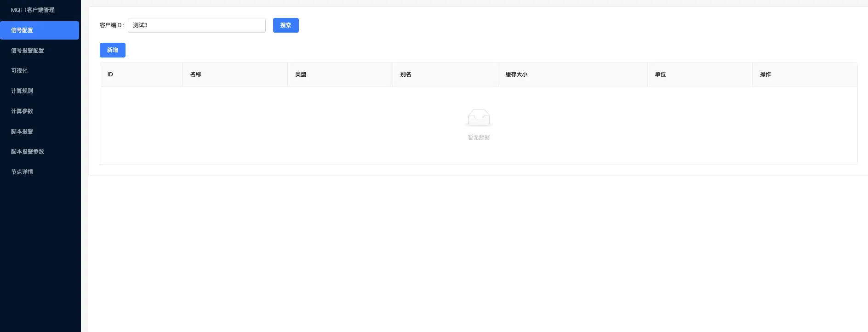Image resolution: width=868 pixels, height=332 pixels.
Task: Click the 新增 button
Action: [113, 50]
